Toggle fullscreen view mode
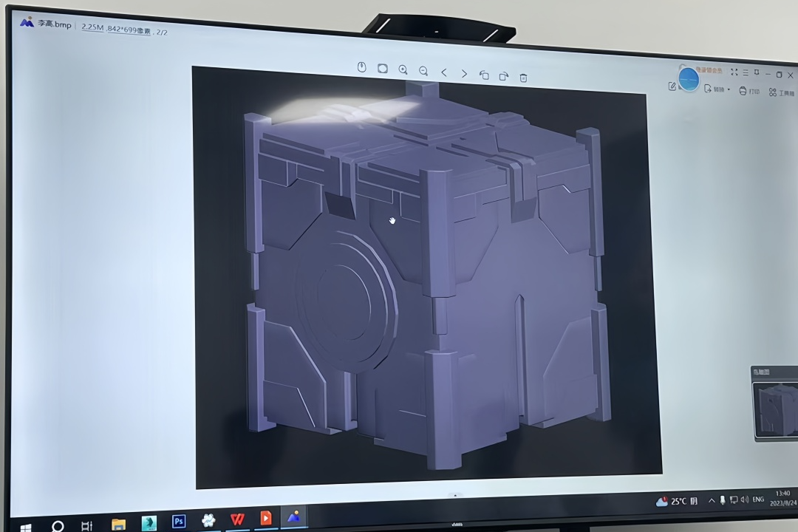The width and height of the screenshot is (798, 532). click(x=734, y=72)
